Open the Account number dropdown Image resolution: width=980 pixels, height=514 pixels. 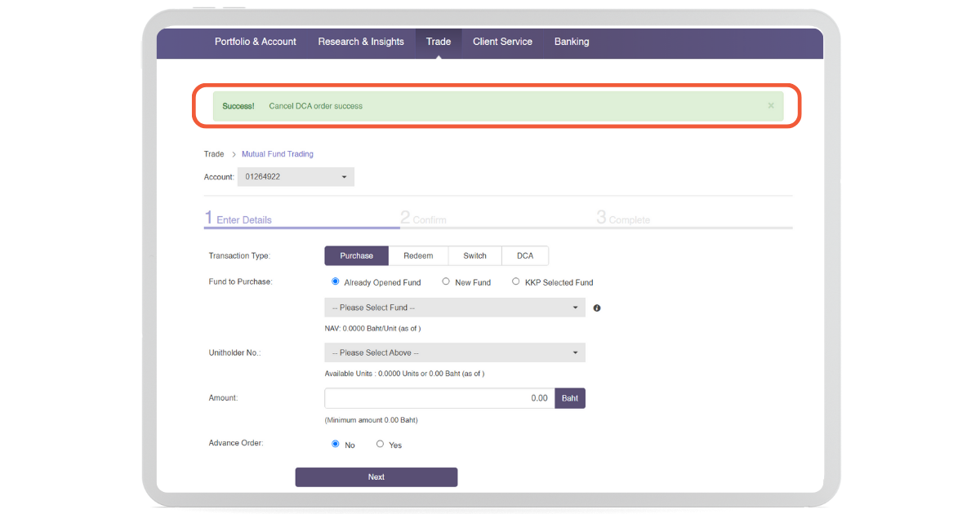click(296, 177)
